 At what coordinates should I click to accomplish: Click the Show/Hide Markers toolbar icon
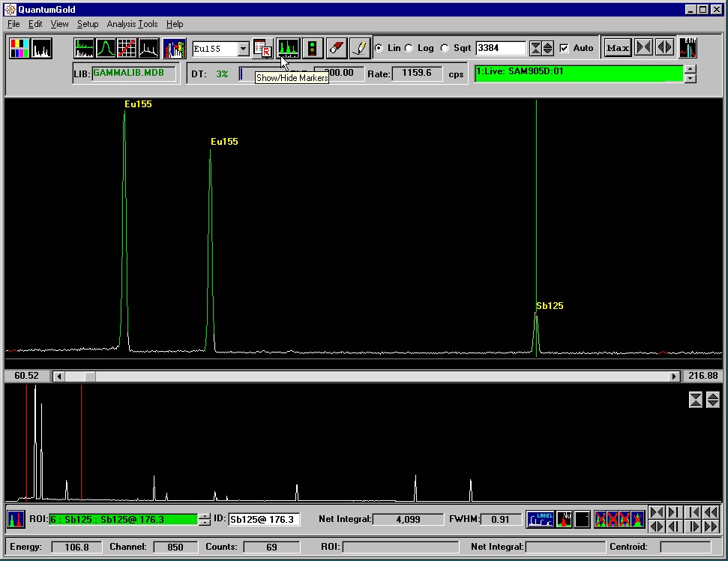288,49
